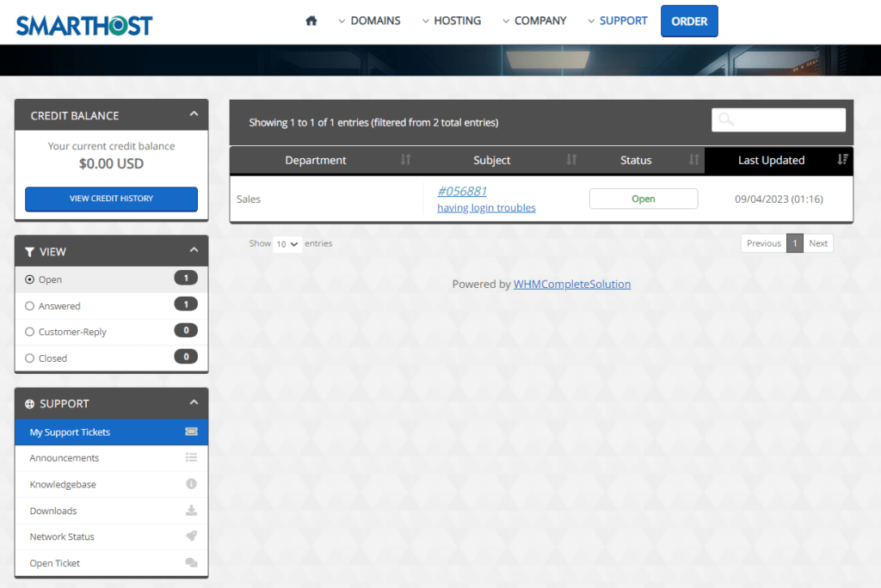The height and width of the screenshot is (588, 881).
Task: Select the Answered view radio button
Action: pos(30,306)
